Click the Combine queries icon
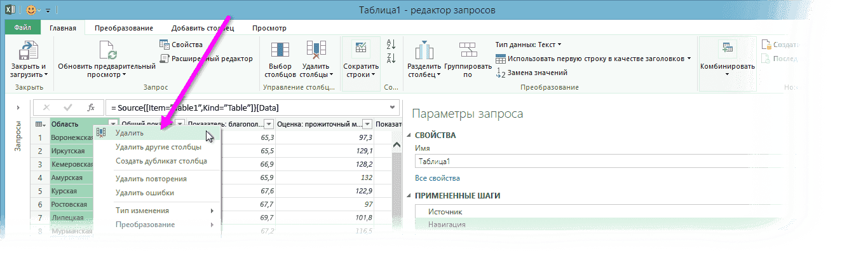Screen dimensions: 868x257 [x=726, y=50]
